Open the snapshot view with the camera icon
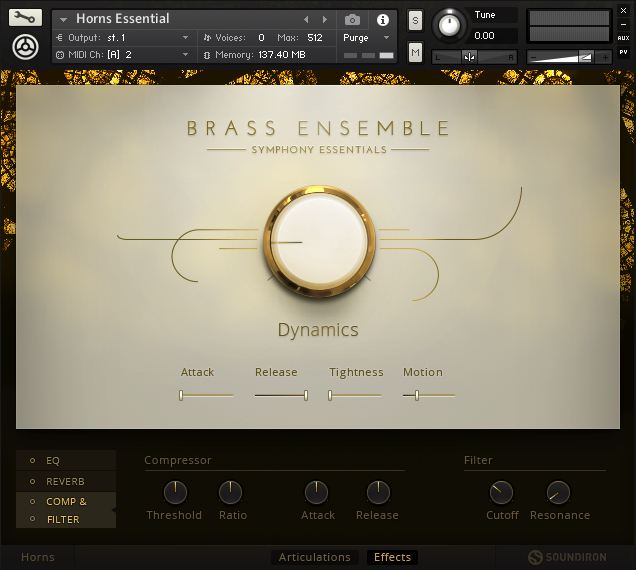 point(352,19)
